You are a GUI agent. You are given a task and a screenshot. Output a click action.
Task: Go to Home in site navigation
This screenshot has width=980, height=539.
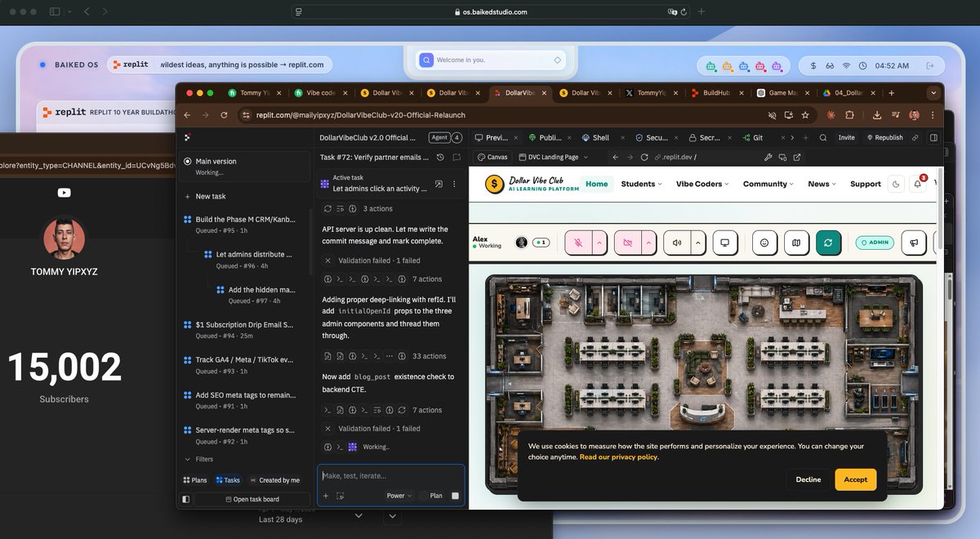click(x=597, y=184)
